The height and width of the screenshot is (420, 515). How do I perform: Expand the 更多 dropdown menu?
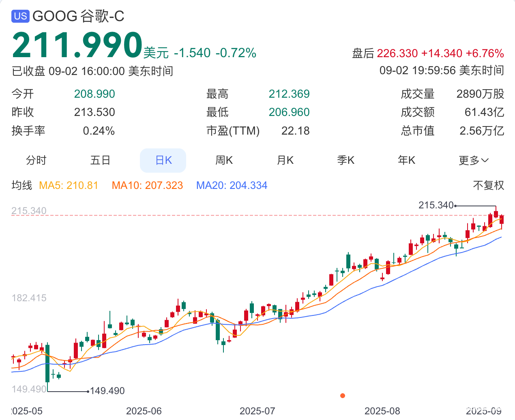click(473, 161)
